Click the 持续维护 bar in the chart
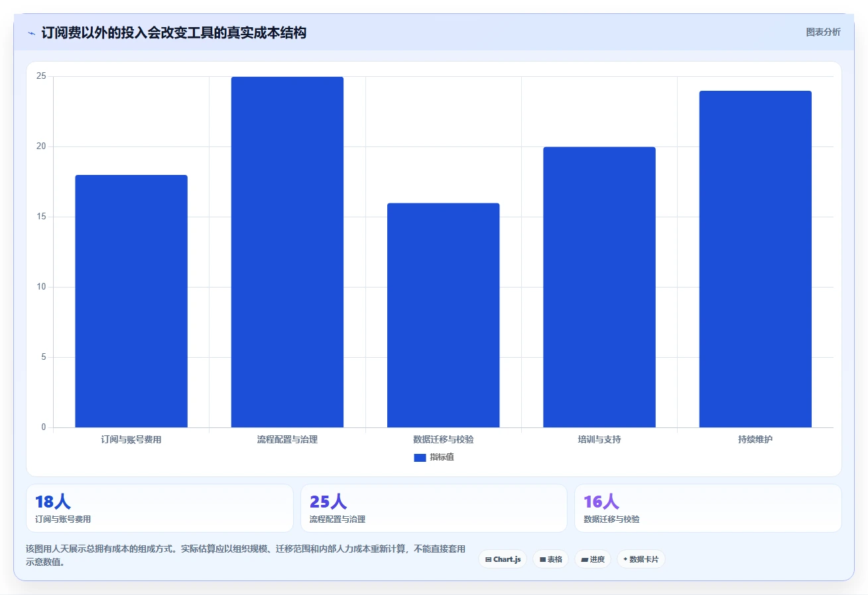This screenshot has height=595, width=868. (755, 259)
